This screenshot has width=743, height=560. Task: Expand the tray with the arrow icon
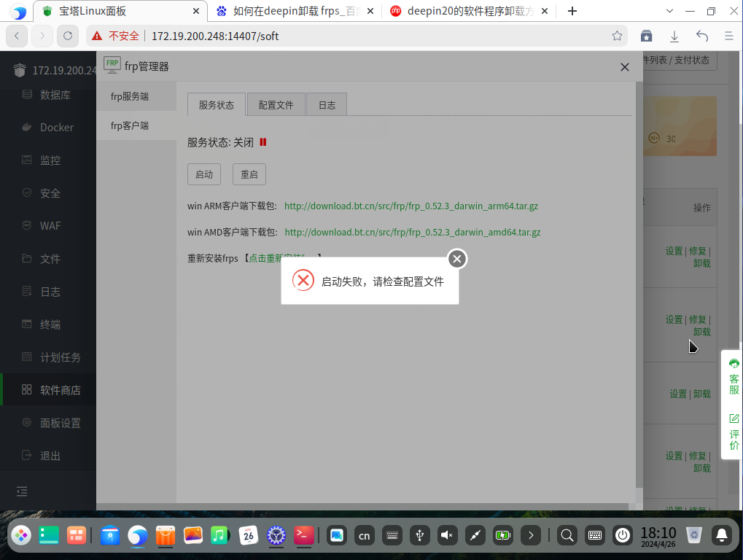tap(531, 535)
